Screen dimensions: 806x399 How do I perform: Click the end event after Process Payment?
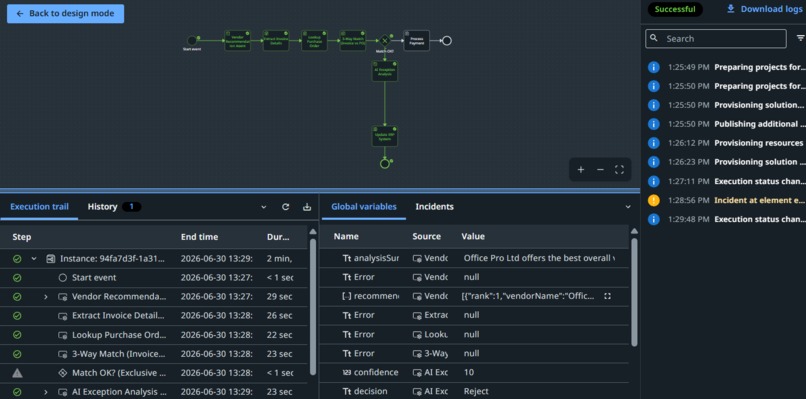pyautogui.click(x=447, y=41)
